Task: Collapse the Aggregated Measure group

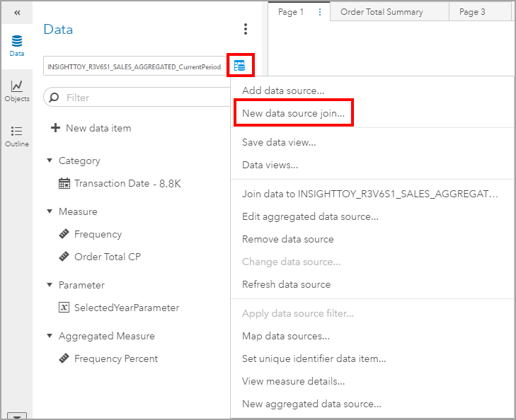Action: pos(50,336)
